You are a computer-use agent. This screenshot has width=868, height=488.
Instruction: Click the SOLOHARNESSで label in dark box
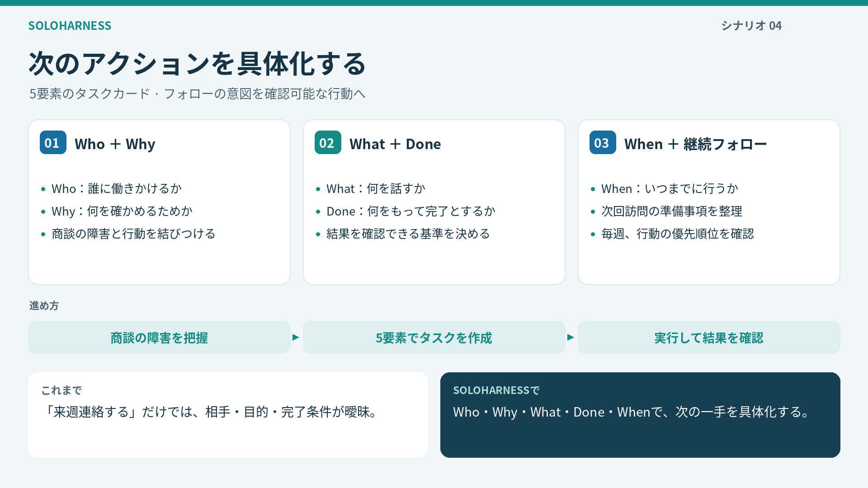[x=496, y=390]
